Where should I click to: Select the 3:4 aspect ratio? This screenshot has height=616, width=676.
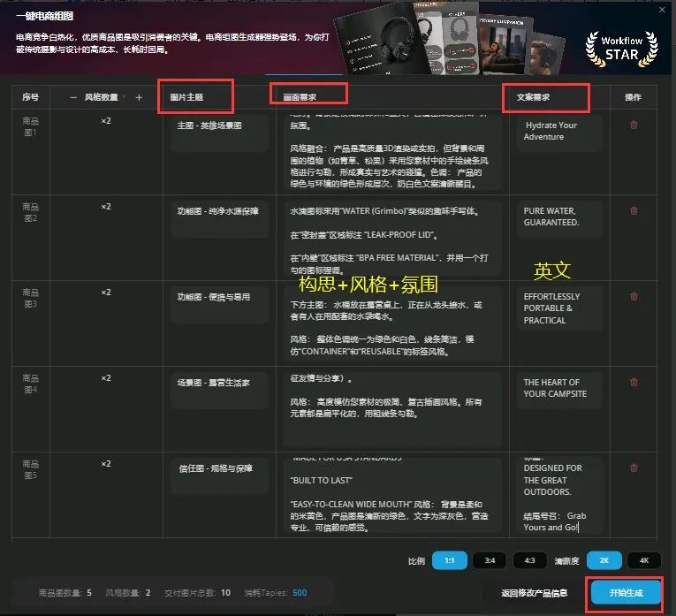point(490,560)
